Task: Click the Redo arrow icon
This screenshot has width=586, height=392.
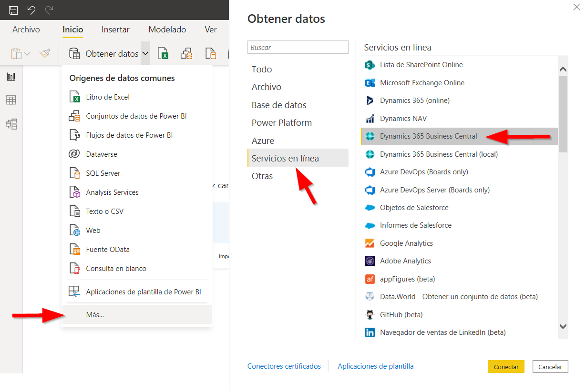Action: [x=49, y=10]
